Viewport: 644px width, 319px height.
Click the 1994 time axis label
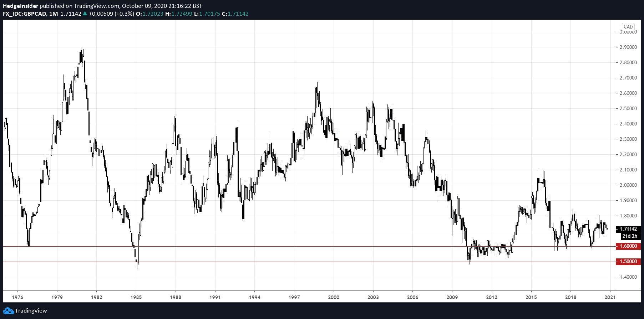[254, 297]
